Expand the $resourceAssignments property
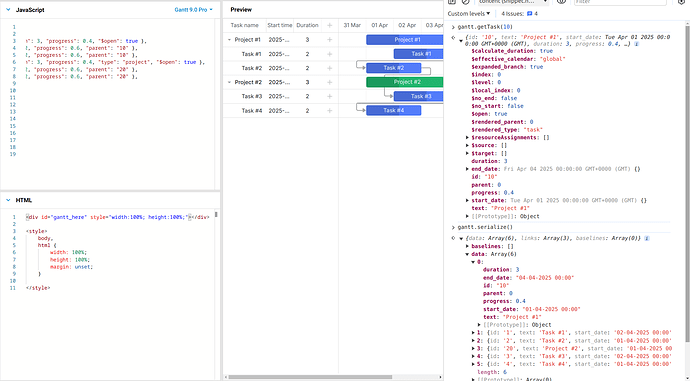This screenshot has height=381, width=690. point(467,138)
